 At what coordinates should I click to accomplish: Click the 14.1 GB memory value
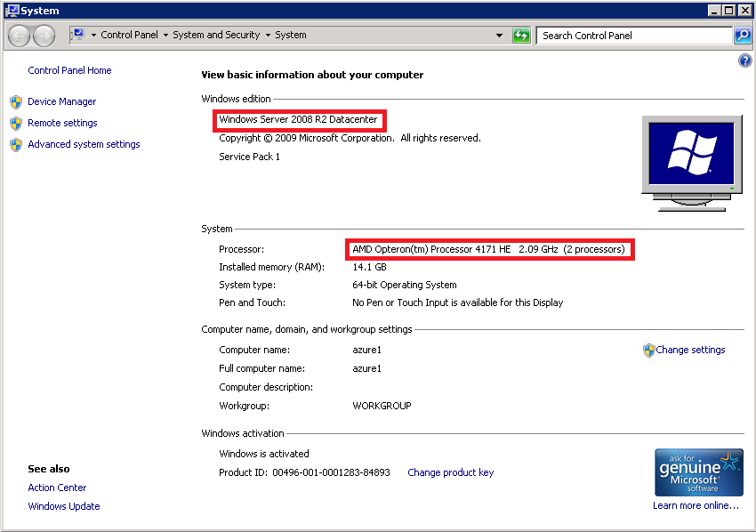point(369,267)
